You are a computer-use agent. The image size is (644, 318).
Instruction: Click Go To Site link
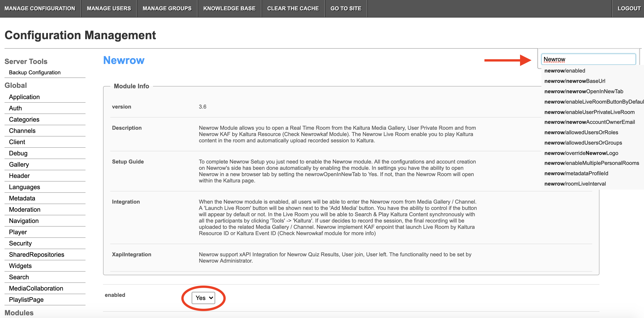[x=346, y=9]
